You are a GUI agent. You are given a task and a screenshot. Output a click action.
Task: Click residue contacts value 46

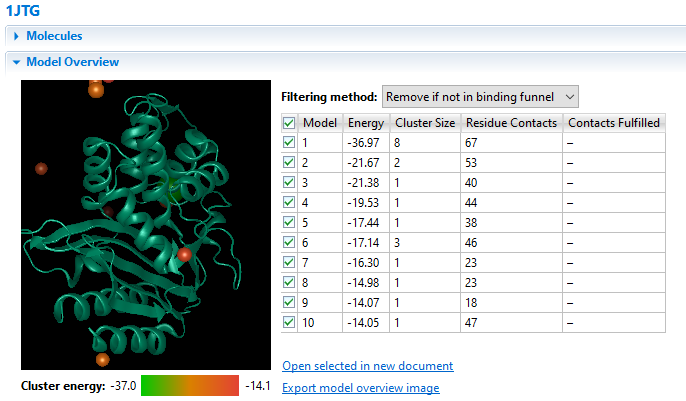(x=471, y=243)
